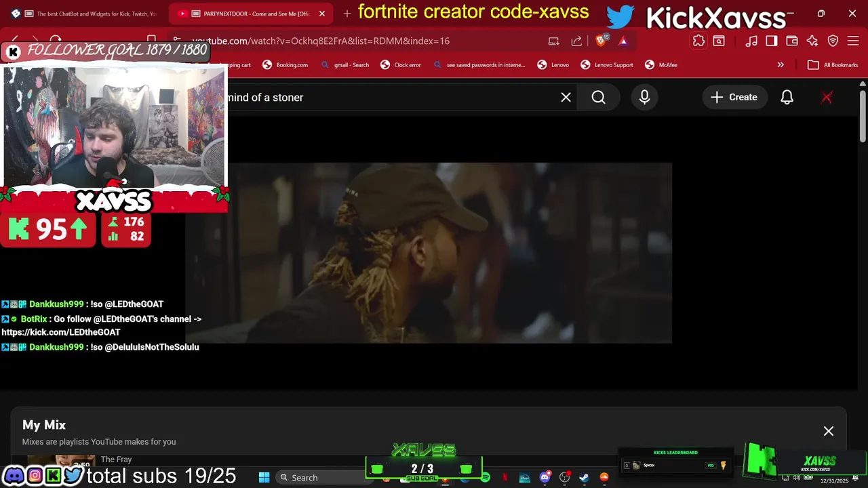
Task: Open the McAfee bookmark
Action: tap(661, 65)
